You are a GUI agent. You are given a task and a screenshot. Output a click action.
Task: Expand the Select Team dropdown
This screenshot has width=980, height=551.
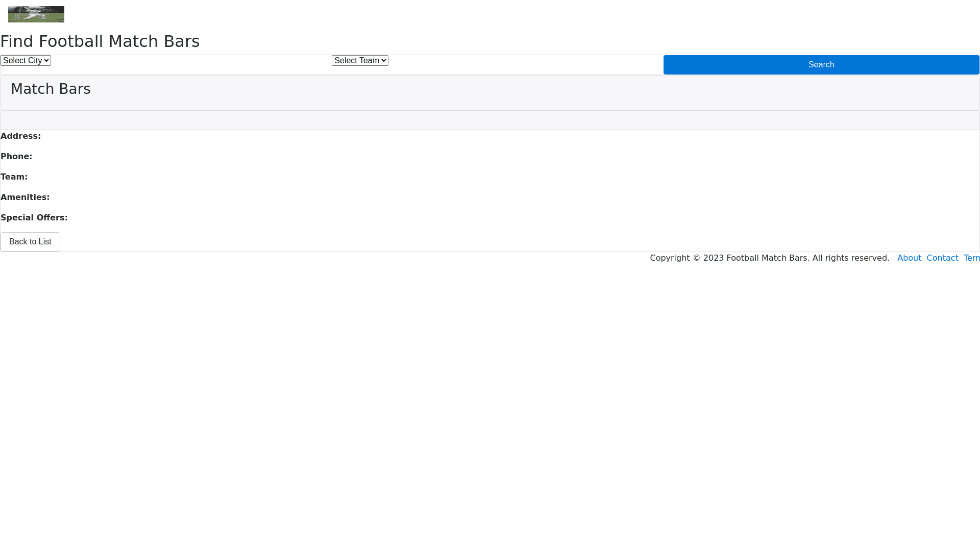360,60
